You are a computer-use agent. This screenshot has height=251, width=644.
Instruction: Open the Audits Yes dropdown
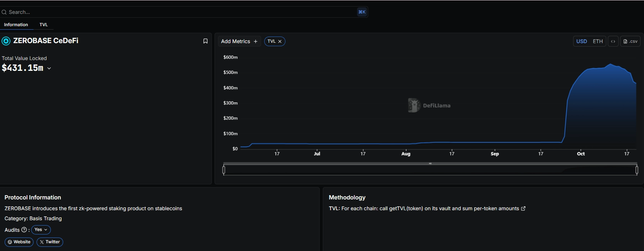point(41,230)
